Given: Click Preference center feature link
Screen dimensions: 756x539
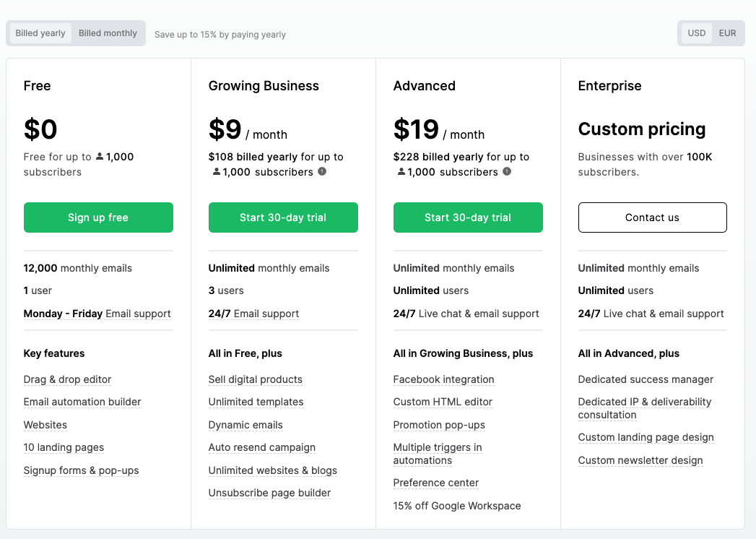Looking at the screenshot, I should coord(435,483).
